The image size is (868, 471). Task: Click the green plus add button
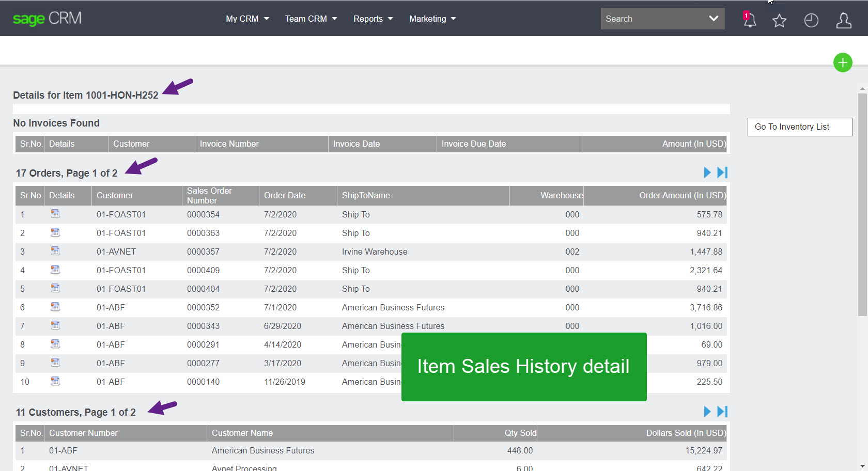[843, 62]
